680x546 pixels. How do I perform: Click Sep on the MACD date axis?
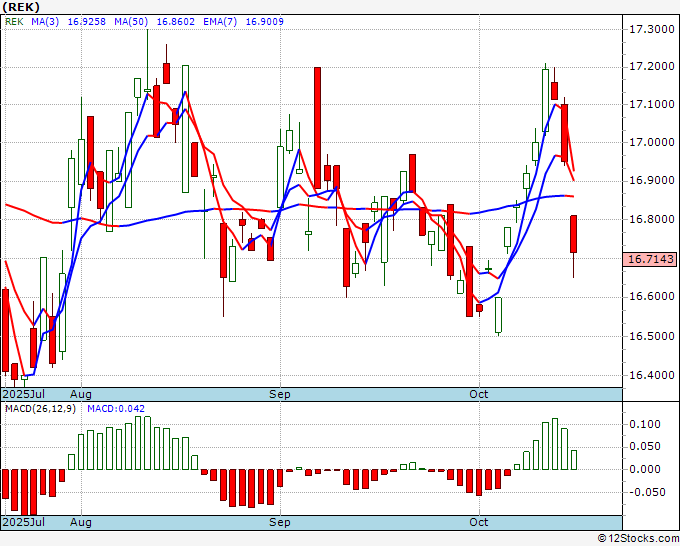[x=280, y=522]
